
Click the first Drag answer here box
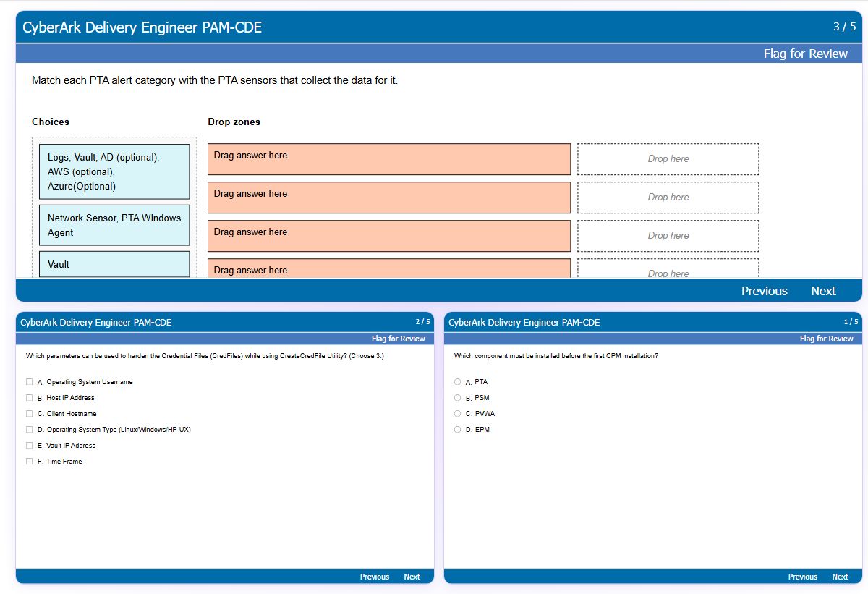[x=389, y=159]
